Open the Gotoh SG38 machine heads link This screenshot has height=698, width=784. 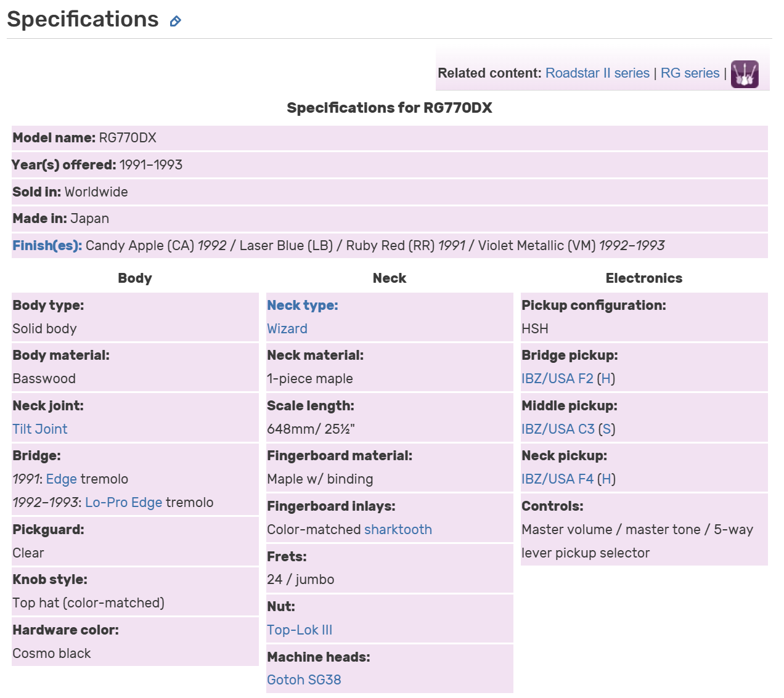click(304, 680)
